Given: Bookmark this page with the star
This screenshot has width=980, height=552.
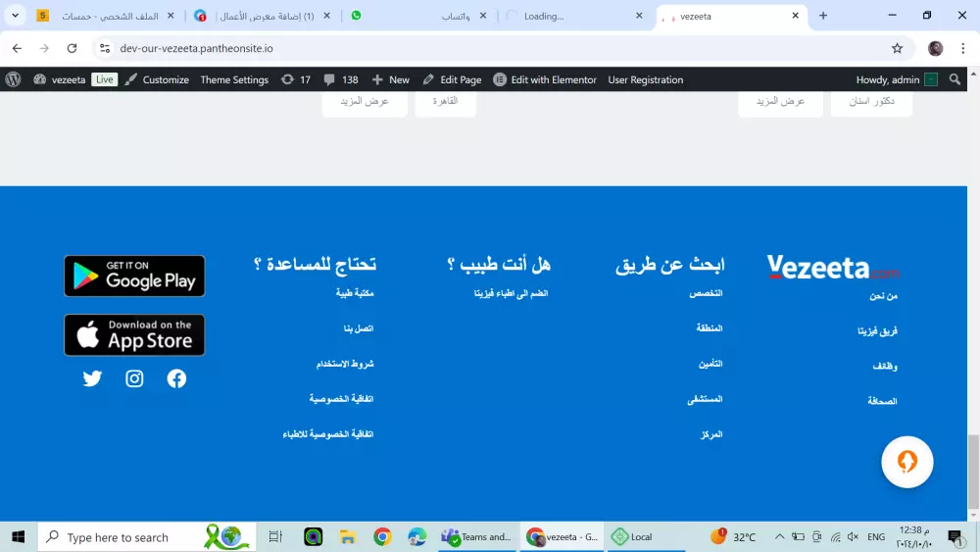Looking at the screenshot, I should pyautogui.click(x=897, y=48).
